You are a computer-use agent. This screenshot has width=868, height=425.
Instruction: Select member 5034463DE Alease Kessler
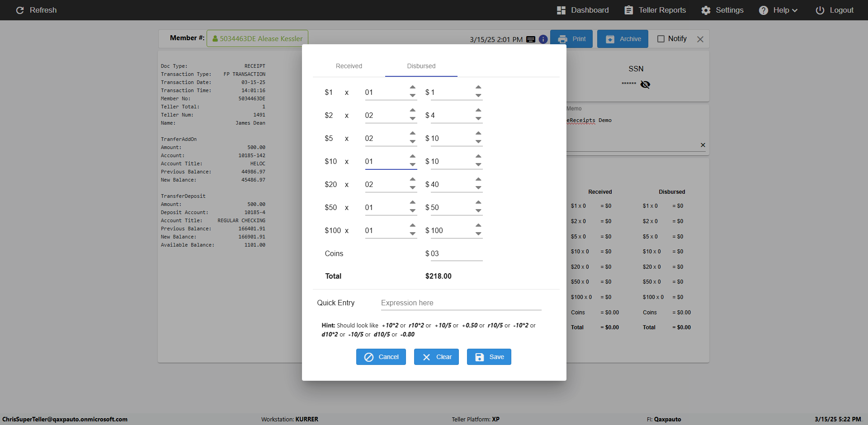pyautogui.click(x=258, y=39)
